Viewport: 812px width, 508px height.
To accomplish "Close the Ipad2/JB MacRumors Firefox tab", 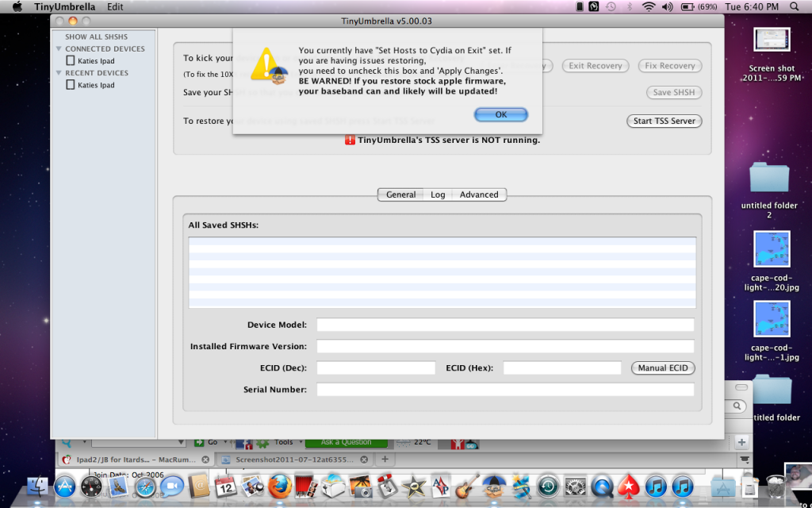I will (205, 460).
